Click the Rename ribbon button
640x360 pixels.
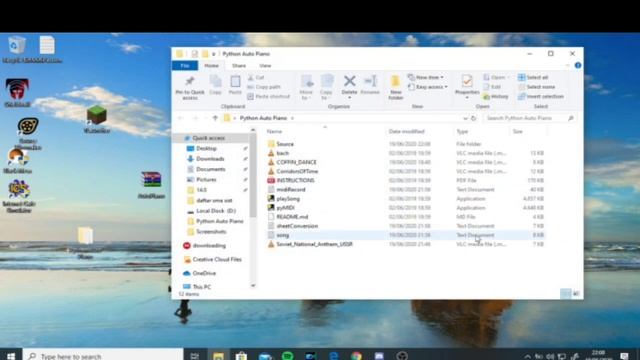[x=370, y=85]
